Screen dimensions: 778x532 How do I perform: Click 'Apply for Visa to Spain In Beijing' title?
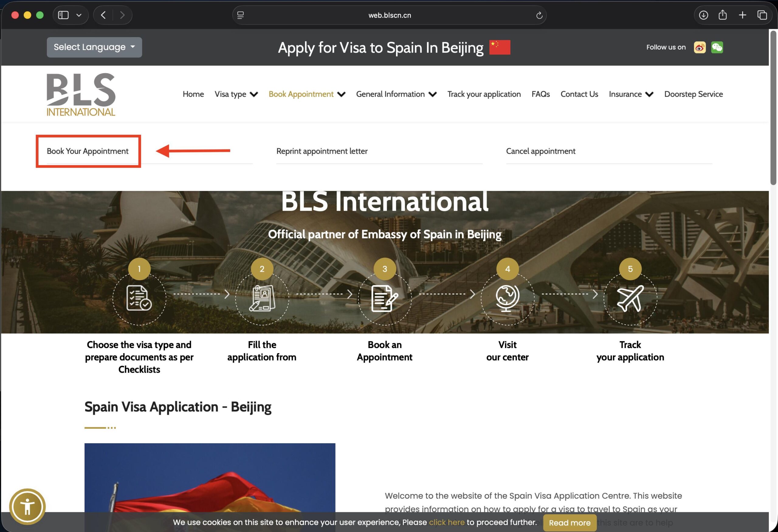[380, 47]
